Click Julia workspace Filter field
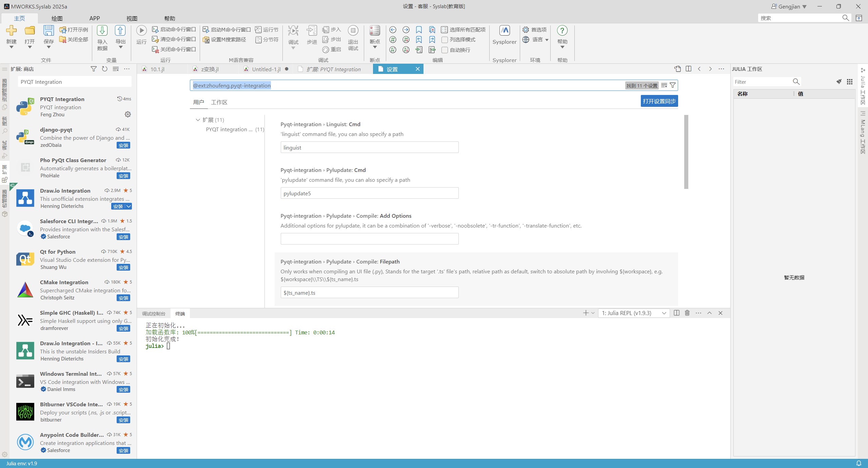This screenshot has height=468, width=868. point(762,82)
